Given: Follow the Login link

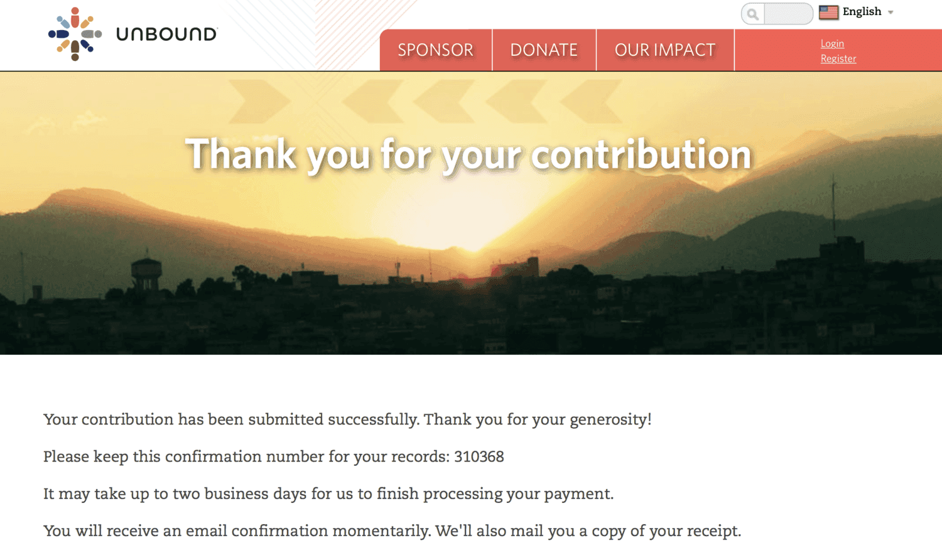Looking at the screenshot, I should (x=832, y=43).
